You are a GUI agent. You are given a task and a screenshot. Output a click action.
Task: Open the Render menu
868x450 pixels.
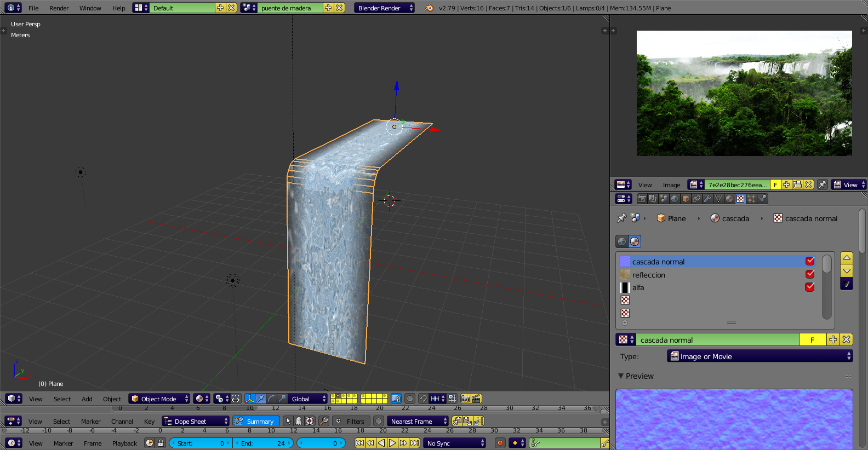pos(59,8)
